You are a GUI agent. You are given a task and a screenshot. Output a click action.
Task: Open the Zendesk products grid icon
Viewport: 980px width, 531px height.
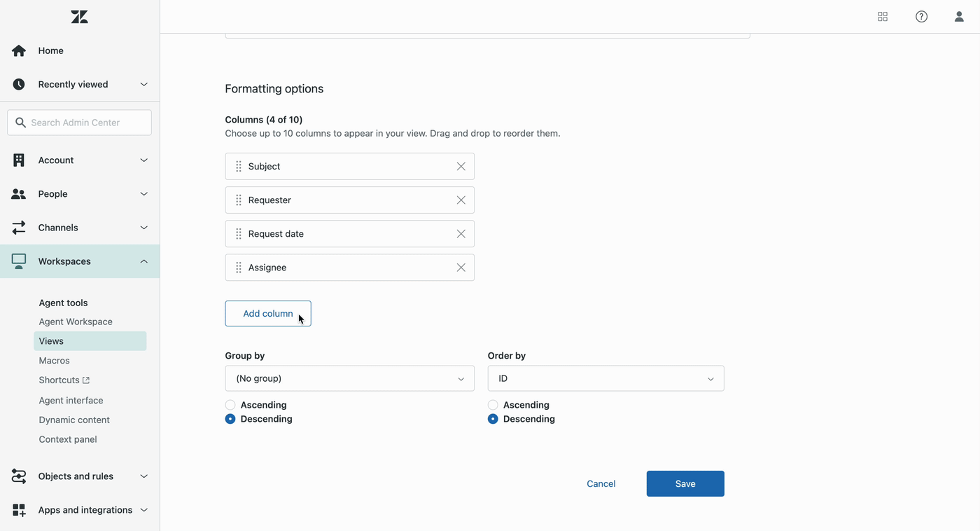click(883, 17)
